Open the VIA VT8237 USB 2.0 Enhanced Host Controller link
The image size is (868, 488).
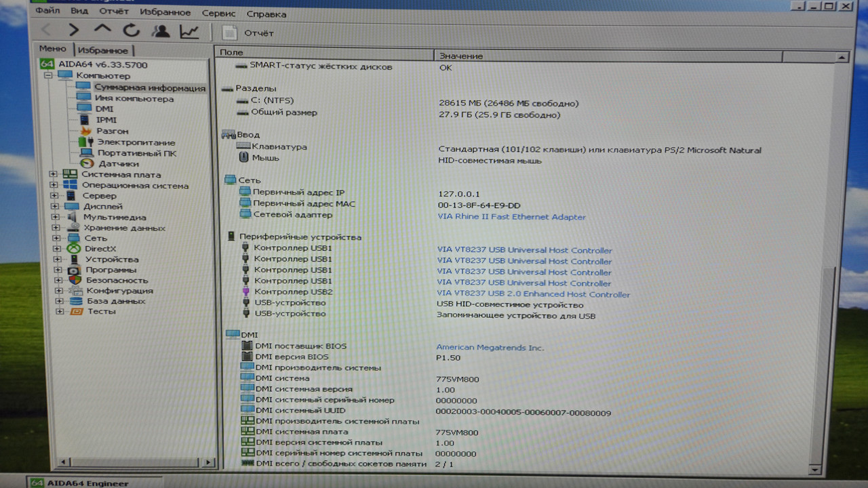(534, 294)
